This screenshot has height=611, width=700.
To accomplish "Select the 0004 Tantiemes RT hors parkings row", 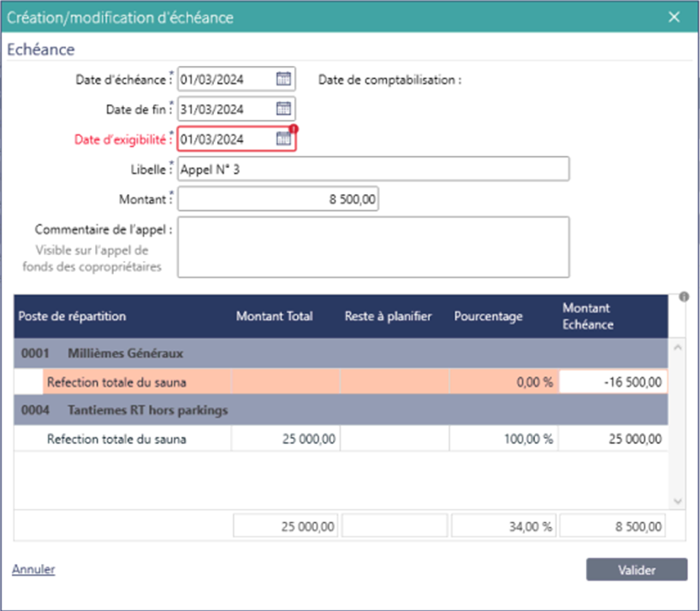I will point(341,410).
